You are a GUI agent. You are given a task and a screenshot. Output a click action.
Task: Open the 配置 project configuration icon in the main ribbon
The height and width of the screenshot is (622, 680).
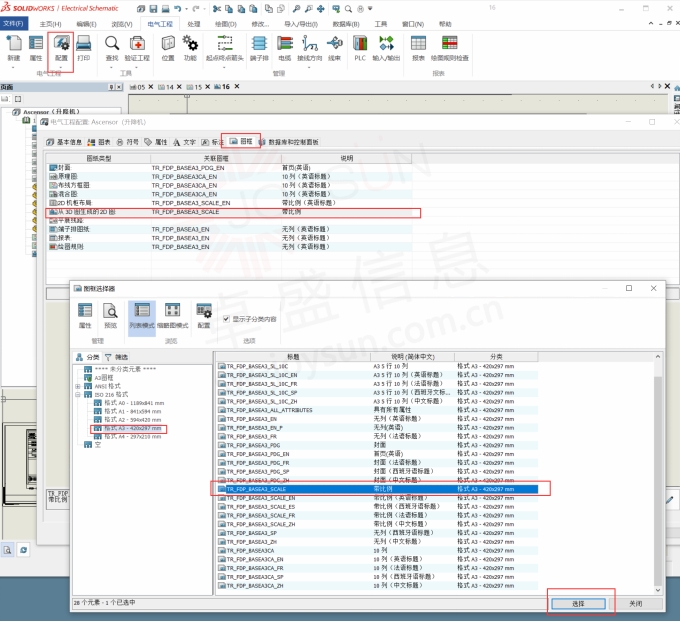[x=61, y=48]
